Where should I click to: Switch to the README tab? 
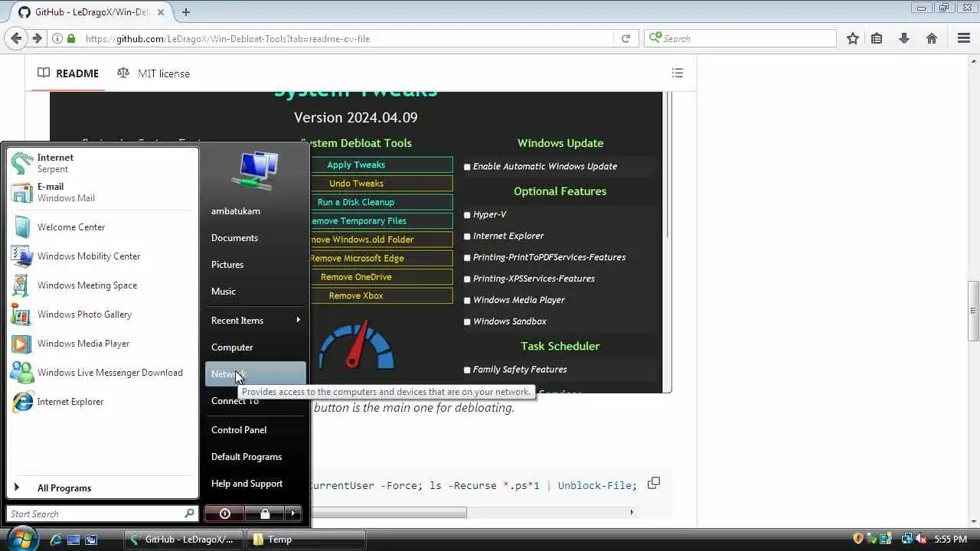[x=68, y=73]
